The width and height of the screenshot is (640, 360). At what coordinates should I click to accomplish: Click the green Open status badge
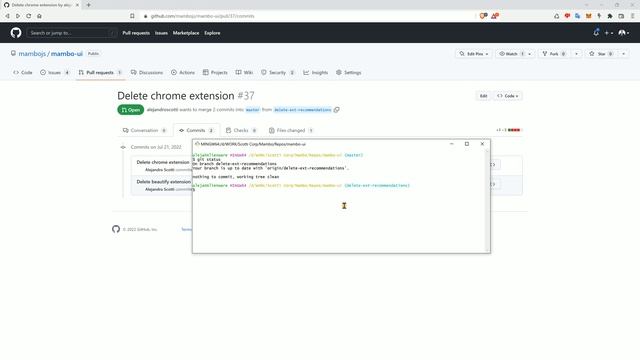pos(131,110)
